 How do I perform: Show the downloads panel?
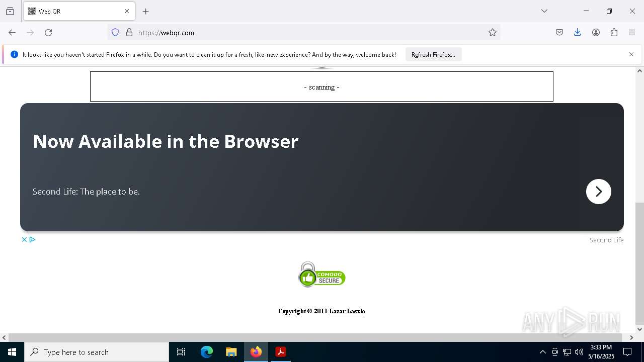(578, 33)
